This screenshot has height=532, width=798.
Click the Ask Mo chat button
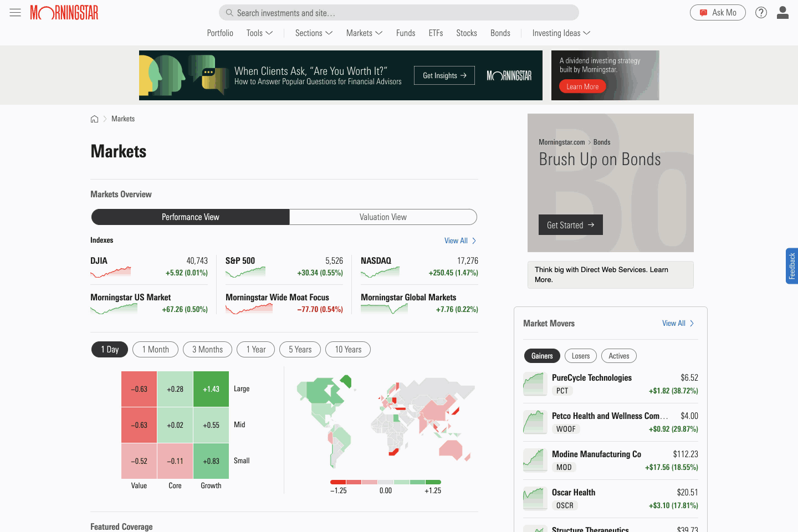tap(718, 12)
